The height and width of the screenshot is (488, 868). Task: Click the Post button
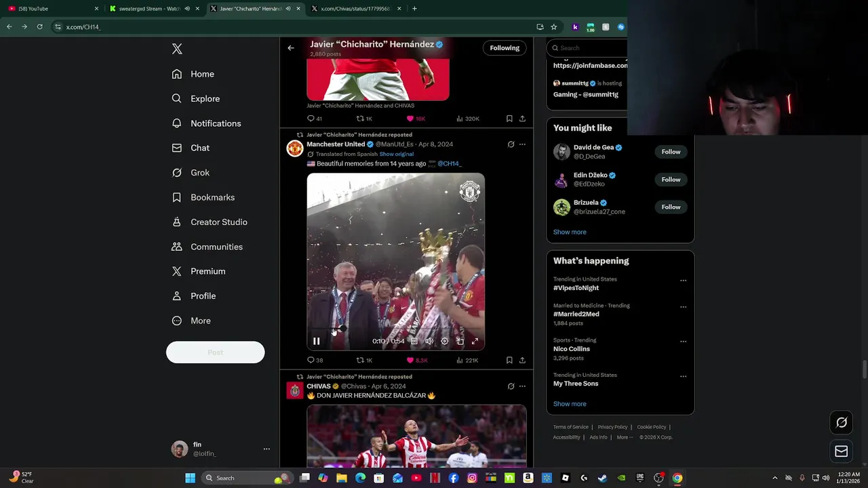point(215,352)
